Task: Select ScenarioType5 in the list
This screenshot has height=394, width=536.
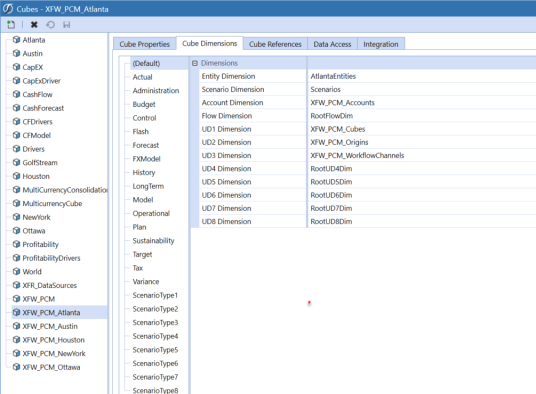Action: [155, 350]
